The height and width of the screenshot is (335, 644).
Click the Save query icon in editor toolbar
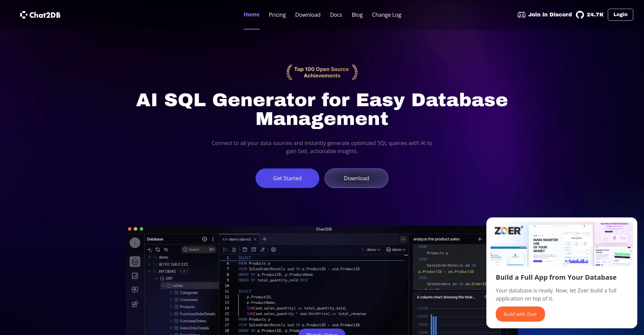click(x=245, y=250)
